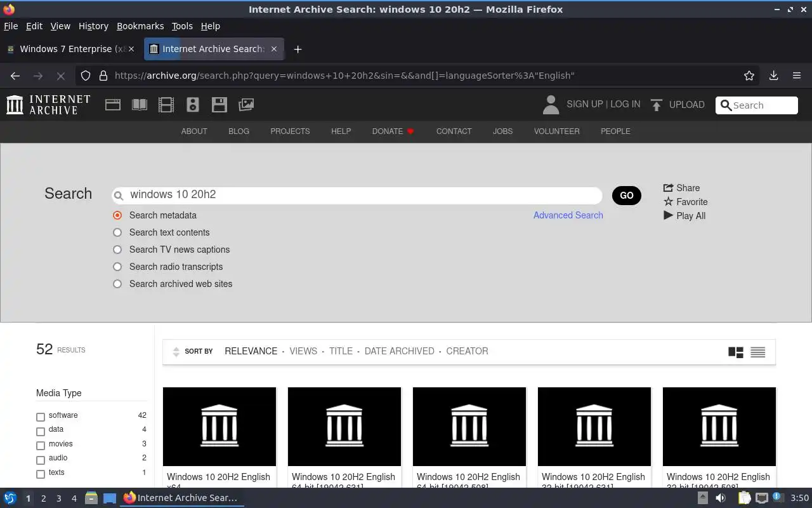Sort results by DATE ARCHIVED
The image size is (812, 508).
(400, 351)
